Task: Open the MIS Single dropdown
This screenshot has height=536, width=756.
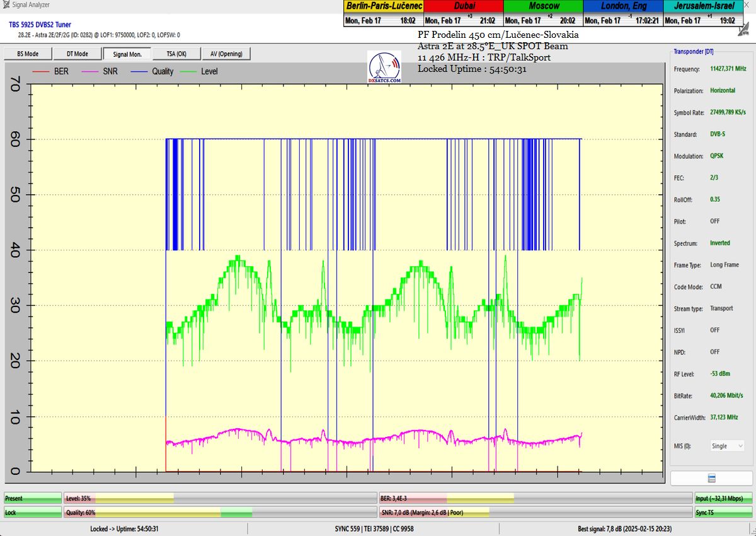Action: (727, 446)
